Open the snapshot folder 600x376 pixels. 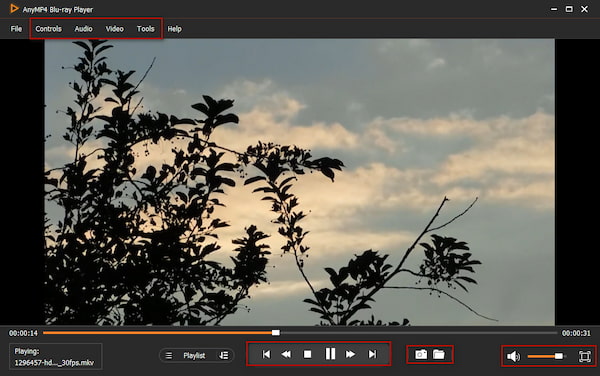pyautogui.click(x=439, y=355)
